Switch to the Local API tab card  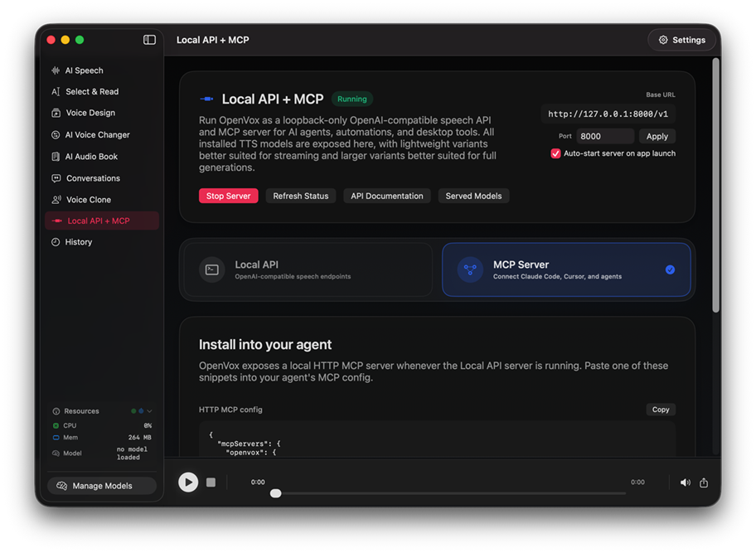(308, 270)
